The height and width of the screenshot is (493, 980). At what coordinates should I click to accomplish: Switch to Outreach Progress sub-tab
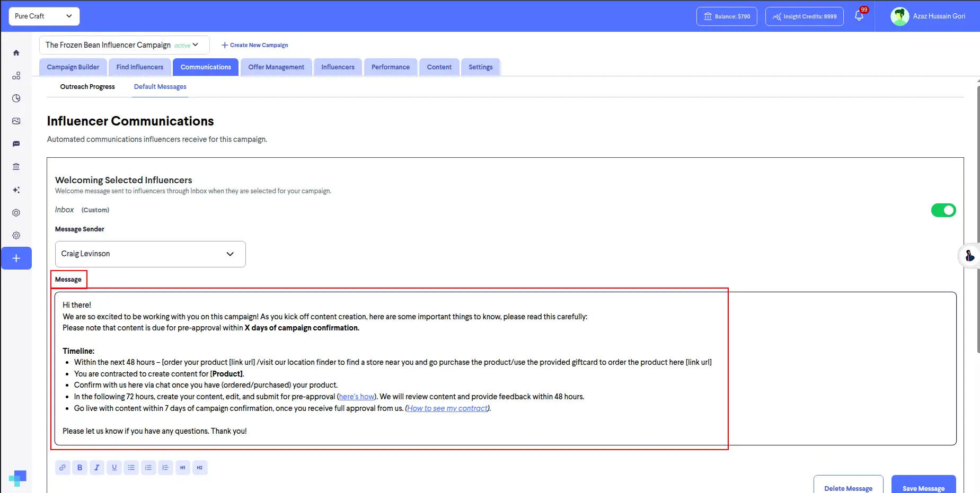(87, 87)
